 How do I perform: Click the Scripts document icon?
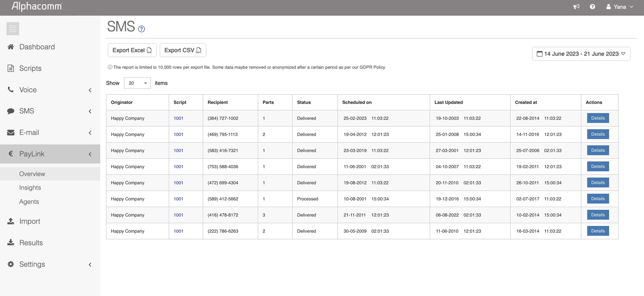[x=11, y=68]
